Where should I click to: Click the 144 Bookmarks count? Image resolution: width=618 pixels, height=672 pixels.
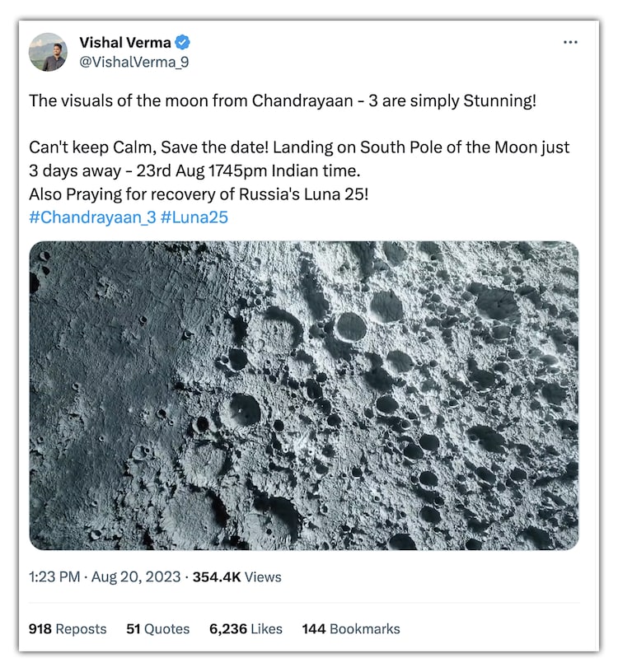pyautogui.click(x=351, y=628)
